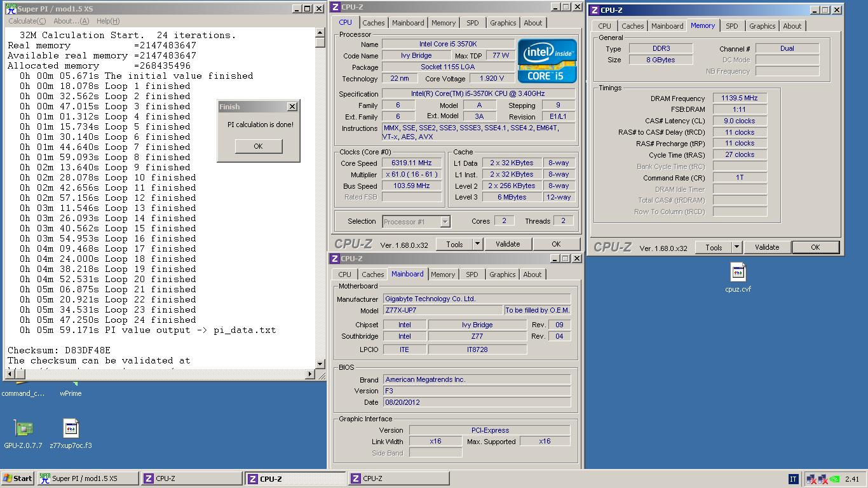The image size is (868, 488).
Task: Click OK button in CPU window
Action: (x=556, y=244)
